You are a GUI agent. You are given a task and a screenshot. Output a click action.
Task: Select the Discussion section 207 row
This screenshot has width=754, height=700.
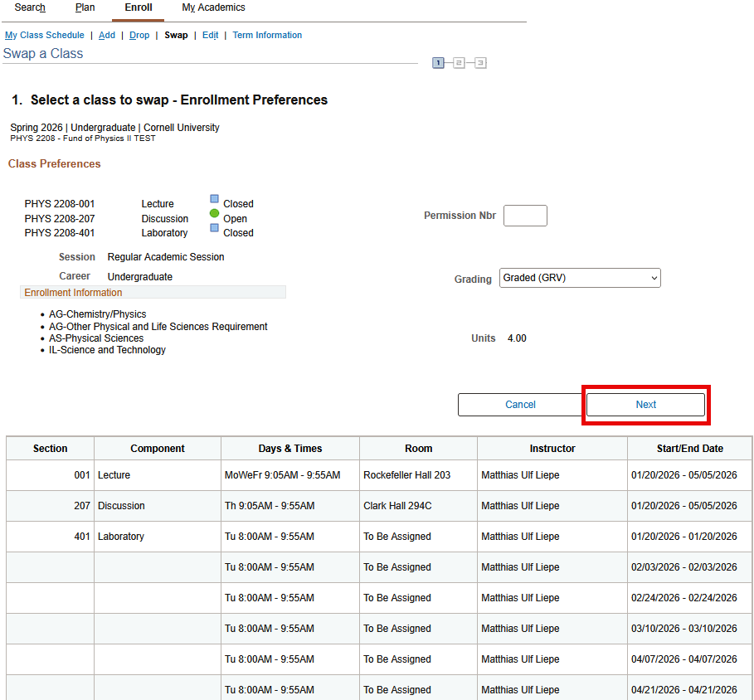(373, 506)
